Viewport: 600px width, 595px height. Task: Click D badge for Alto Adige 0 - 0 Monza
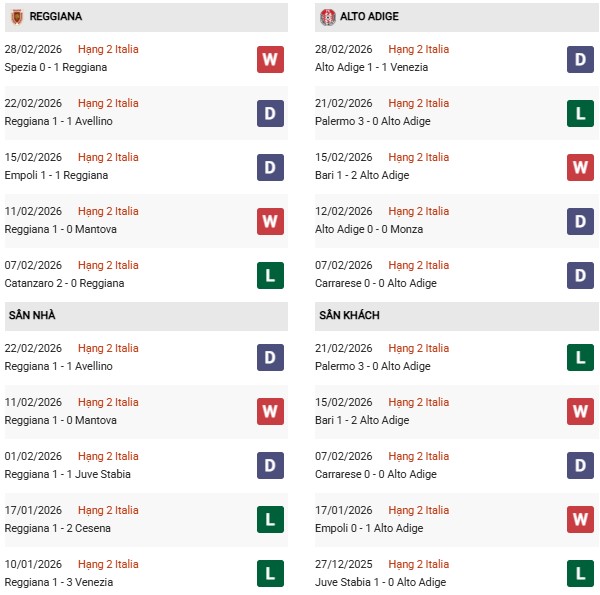click(x=581, y=221)
